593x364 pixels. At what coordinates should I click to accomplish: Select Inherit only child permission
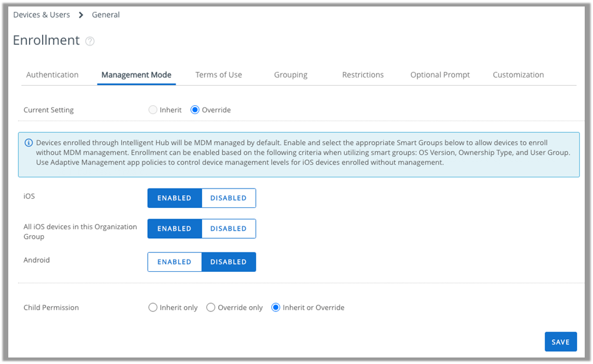tap(153, 307)
